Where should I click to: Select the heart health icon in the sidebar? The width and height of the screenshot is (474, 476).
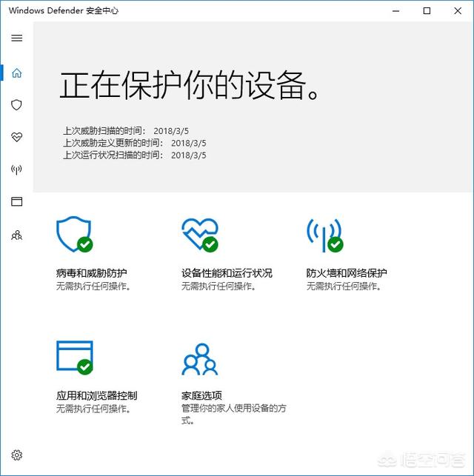pyautogui.click(x=17, y=137)
